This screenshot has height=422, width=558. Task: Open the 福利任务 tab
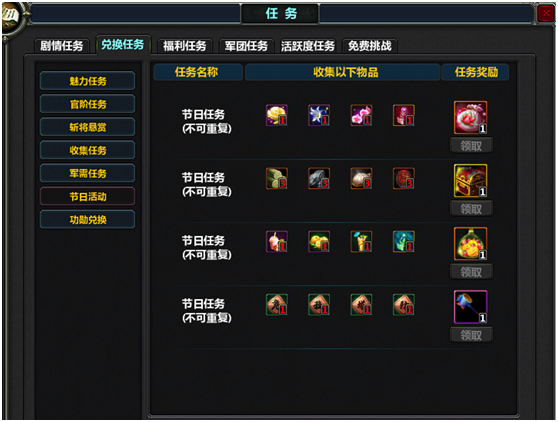tap(185, 46)
